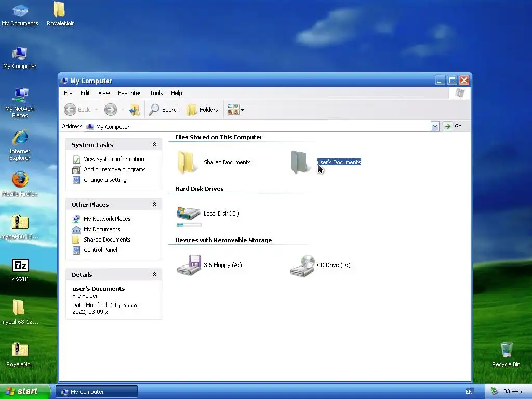Click the My Computer title bar icon

[64, 81]
